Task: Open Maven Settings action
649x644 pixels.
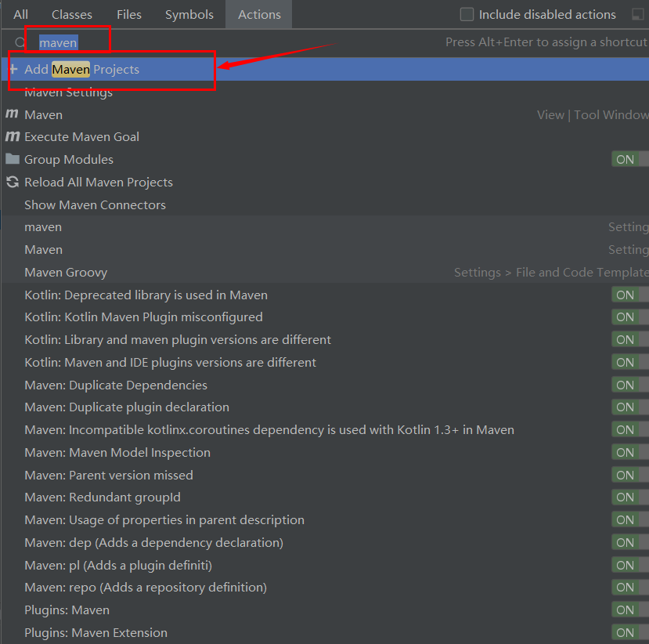Action: (325, 92)
